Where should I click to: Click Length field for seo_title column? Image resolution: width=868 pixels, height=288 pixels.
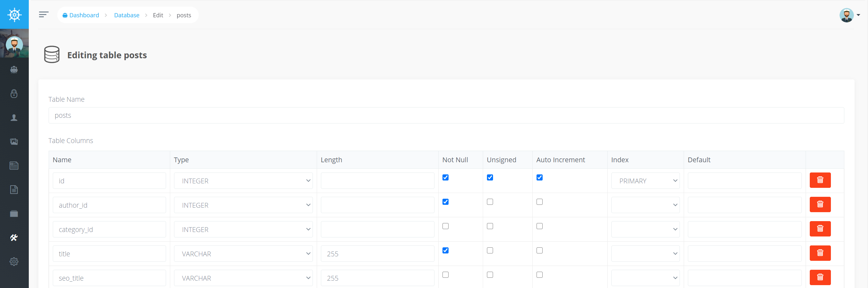pos(378,278)
